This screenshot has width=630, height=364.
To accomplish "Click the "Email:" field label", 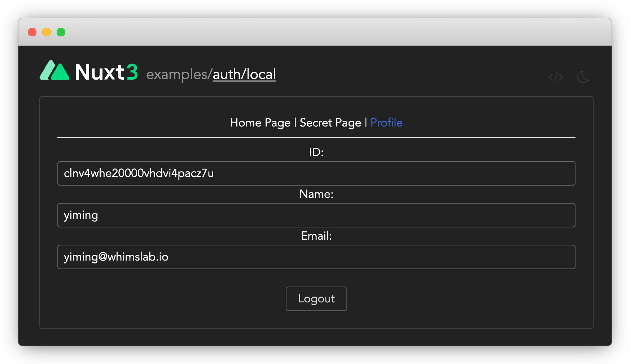I will 316,236.
